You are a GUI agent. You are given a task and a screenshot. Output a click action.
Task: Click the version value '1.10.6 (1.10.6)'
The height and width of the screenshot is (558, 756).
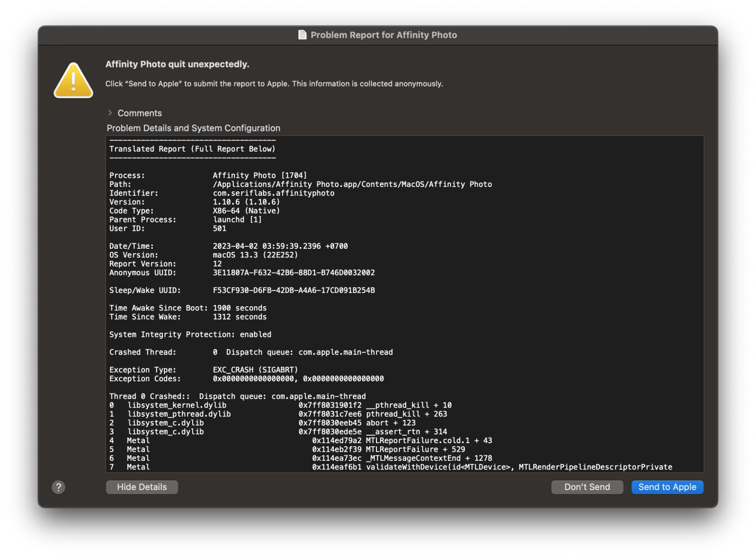(246, 202)
